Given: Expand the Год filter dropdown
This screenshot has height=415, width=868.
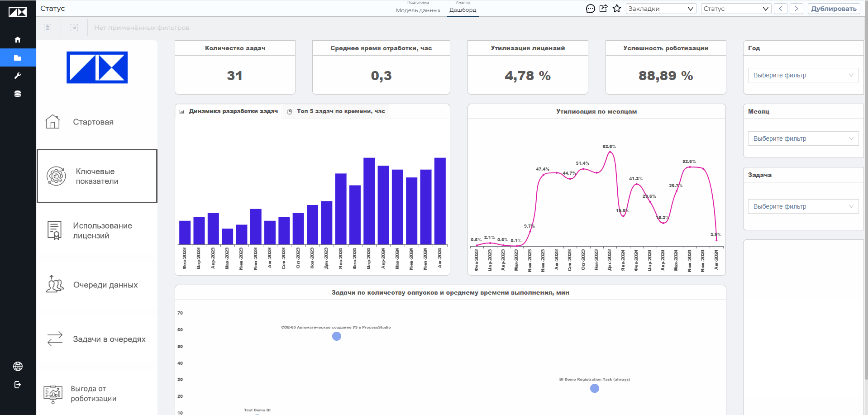Looking at the screenshot, I should click(803, 75).
